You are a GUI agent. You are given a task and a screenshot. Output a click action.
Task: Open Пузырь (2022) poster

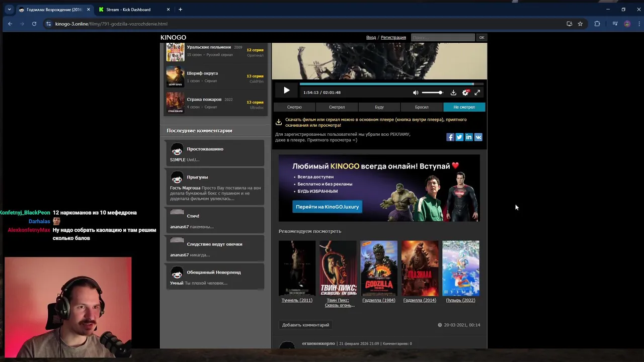coord(461,268)
